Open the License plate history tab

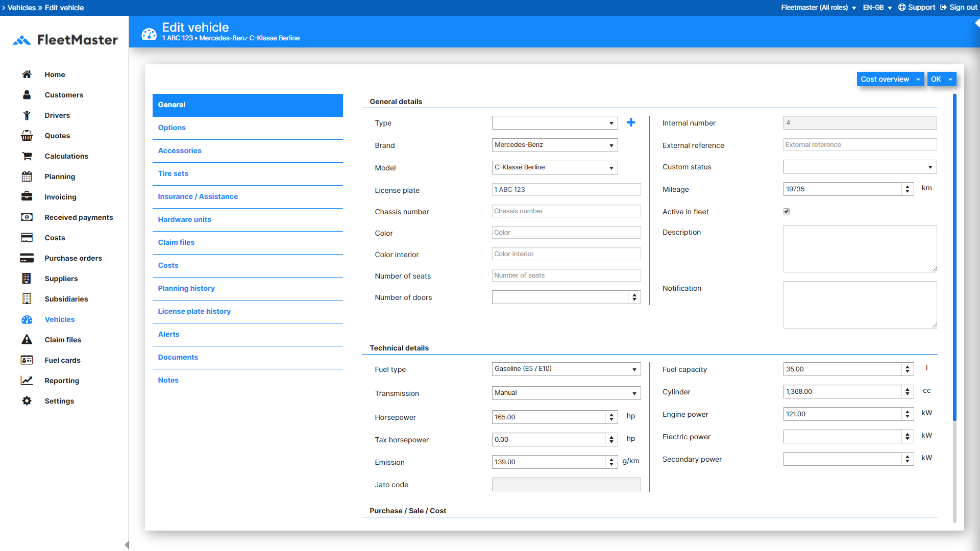coord(248,312)
